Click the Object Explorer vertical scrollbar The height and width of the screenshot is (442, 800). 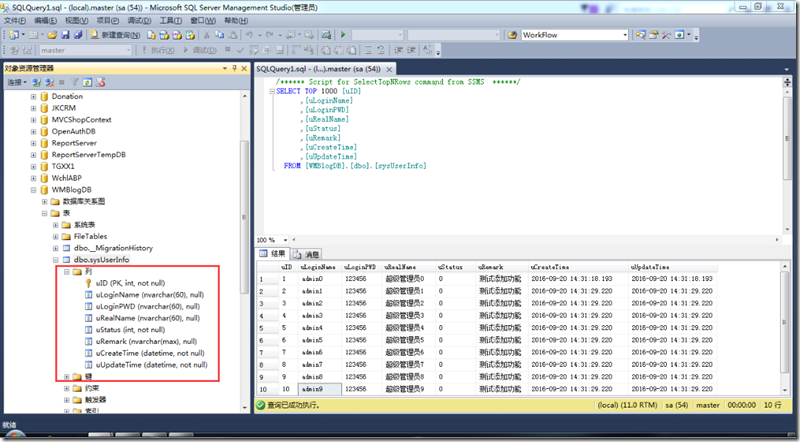(x=244, y=219)
